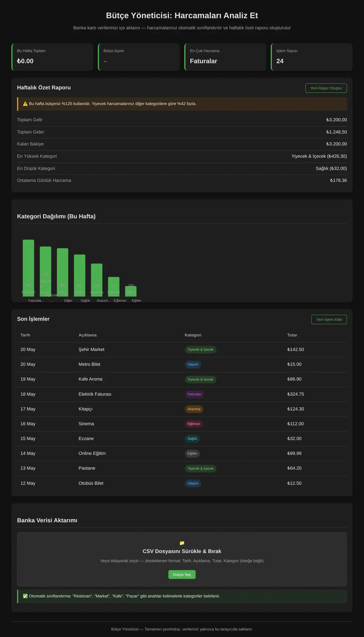This screenshot has width=364, height=637.
Task: Click the folder icon in the CSV drop zone
Action: click(x=182, y=543)
